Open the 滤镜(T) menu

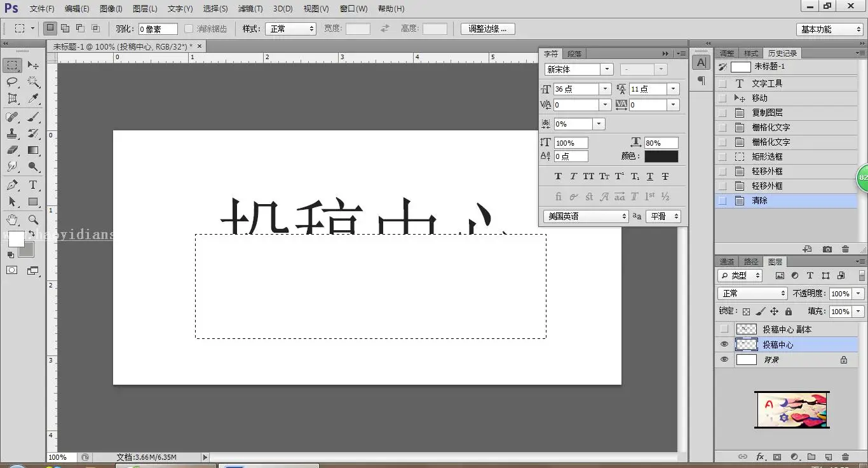coord(250,9)
